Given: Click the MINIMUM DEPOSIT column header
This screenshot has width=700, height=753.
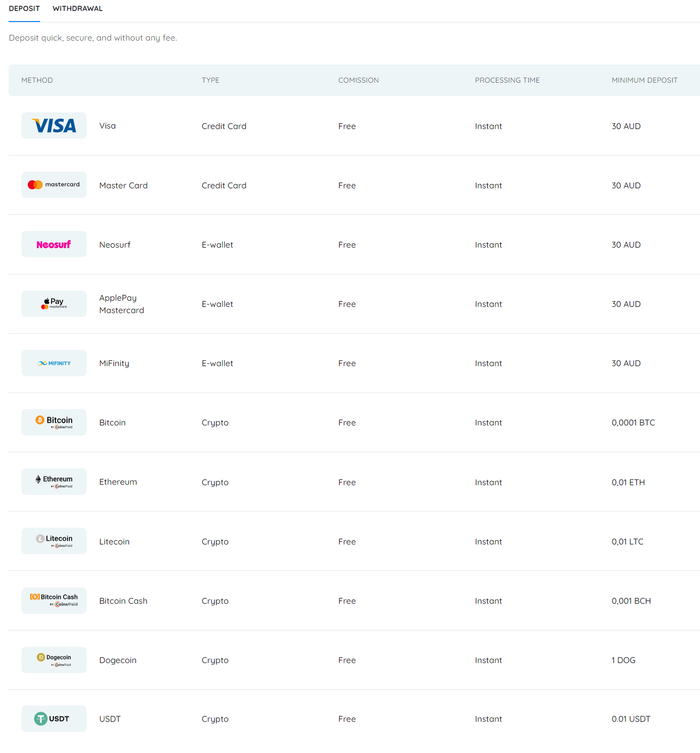Looking at the screenshot, I should (645, 80).
